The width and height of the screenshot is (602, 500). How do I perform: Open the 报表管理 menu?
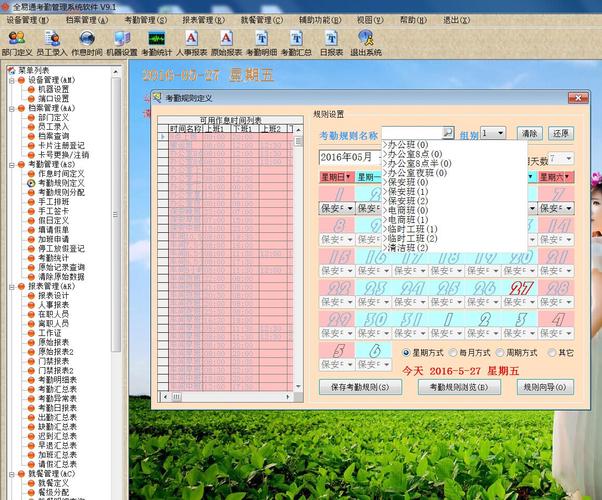203,20
